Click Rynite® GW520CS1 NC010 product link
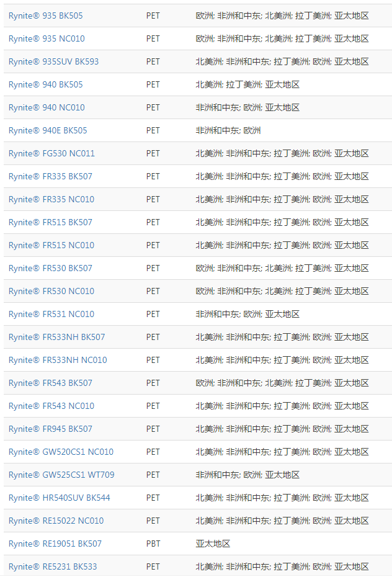 [61, 452]
